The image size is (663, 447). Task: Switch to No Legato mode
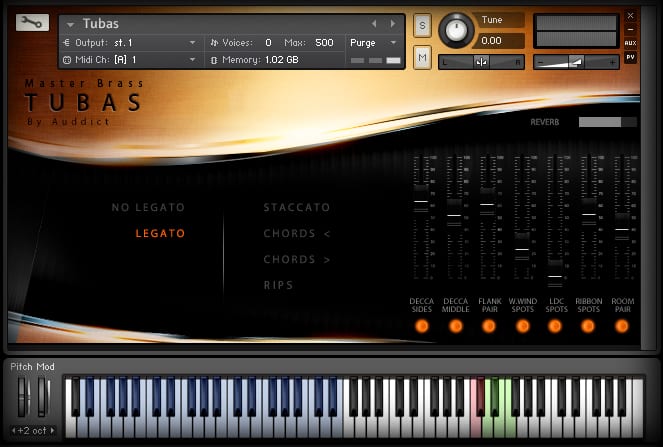tap(148, 208)
